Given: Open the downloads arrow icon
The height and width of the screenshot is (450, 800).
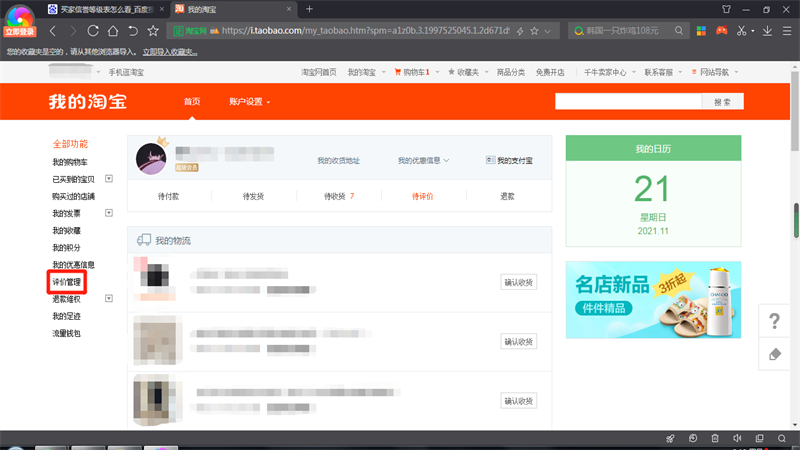Looking at the screenshot, I should 767,31.
